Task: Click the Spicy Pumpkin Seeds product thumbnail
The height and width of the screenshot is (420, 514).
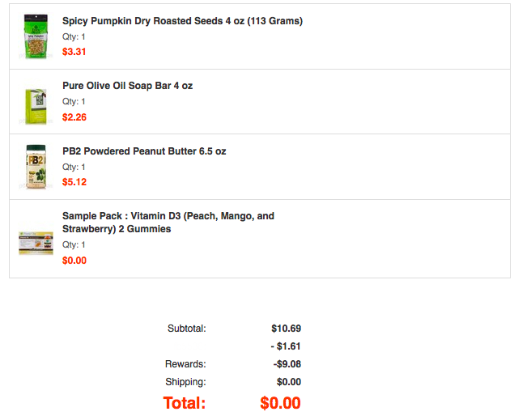Action: 36,36
